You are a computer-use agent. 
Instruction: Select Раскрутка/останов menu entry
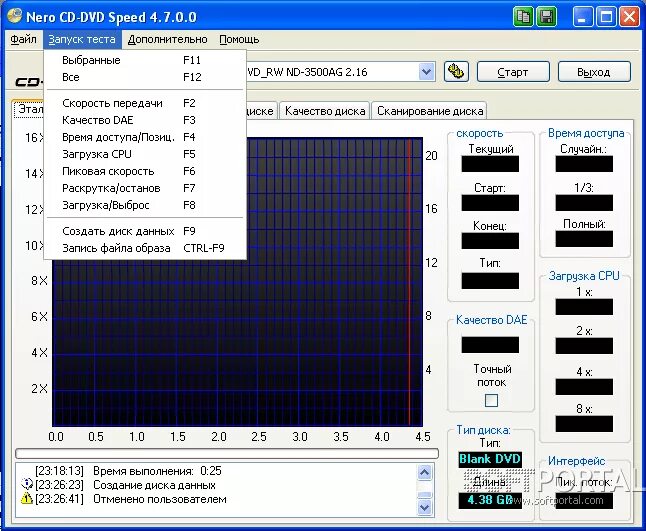[145, 188]
